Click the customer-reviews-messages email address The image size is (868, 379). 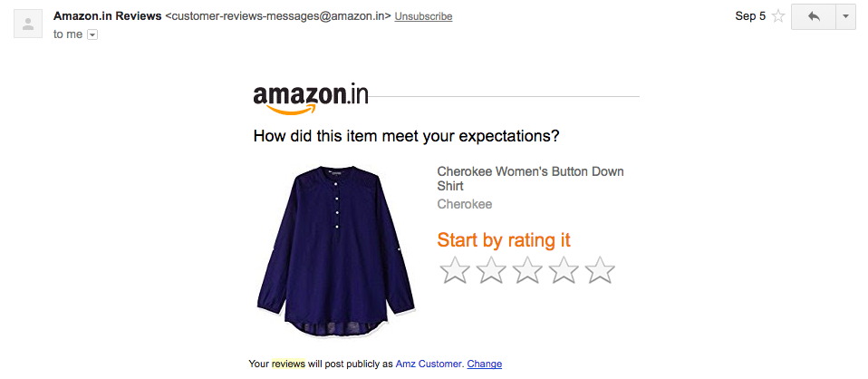[x=278, y=16]
